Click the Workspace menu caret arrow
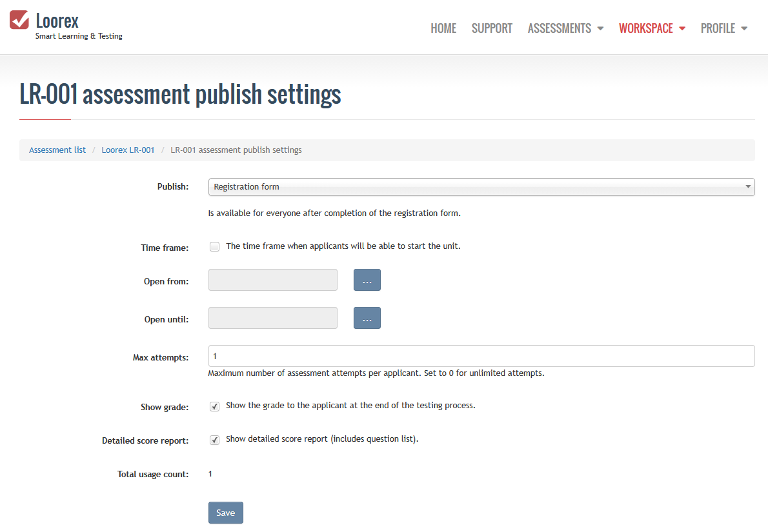 pyautogui.click(x=682, y=29)
